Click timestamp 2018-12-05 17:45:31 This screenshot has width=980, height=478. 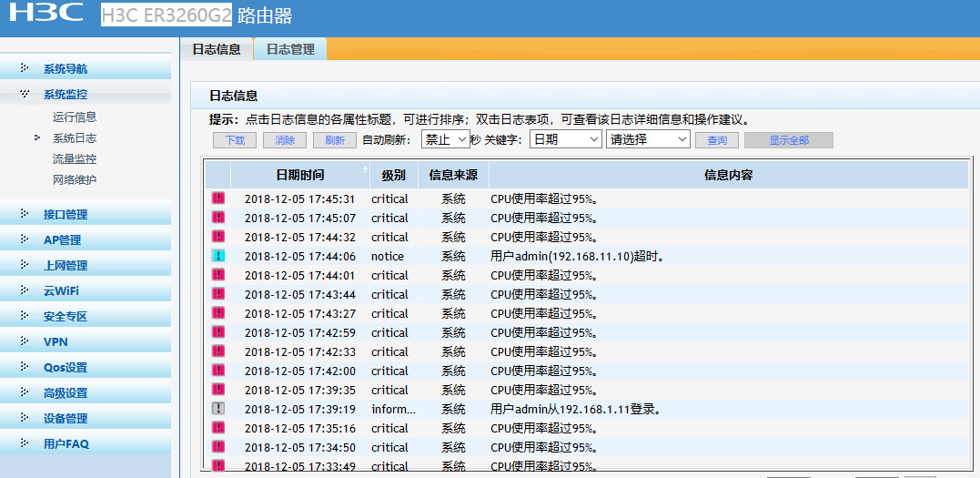pyautogui.click(x=300, y=199)
